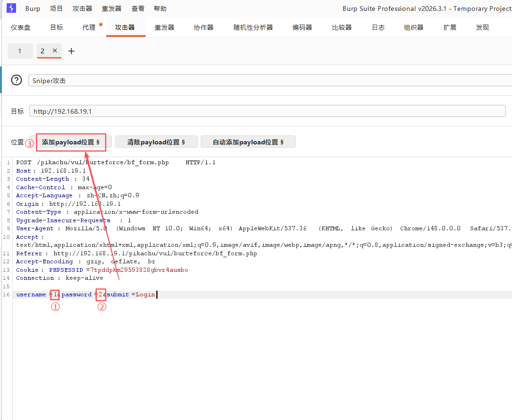Switch to the 目标 tab
512x420 pixels.
tap(57, 27)
